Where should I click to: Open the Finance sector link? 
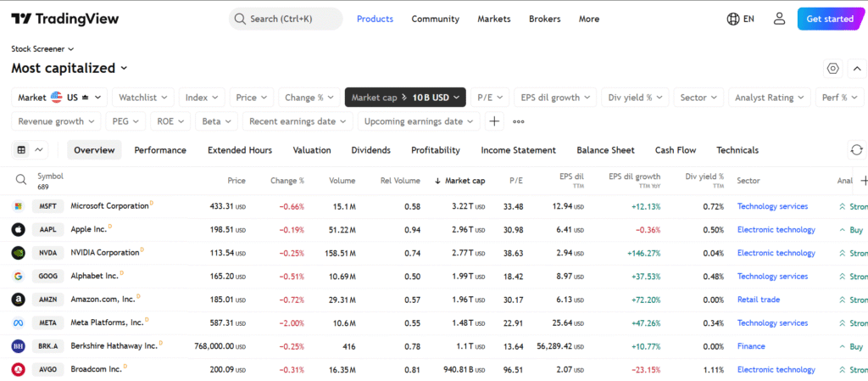click(x=751, y=346)
